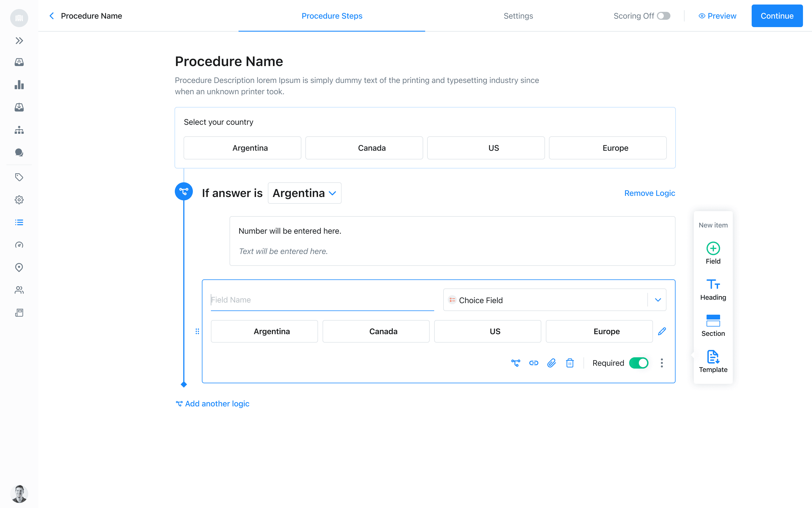Open the gauge meter sidebar icon
The image size is (812, 508).
point(19,245)
